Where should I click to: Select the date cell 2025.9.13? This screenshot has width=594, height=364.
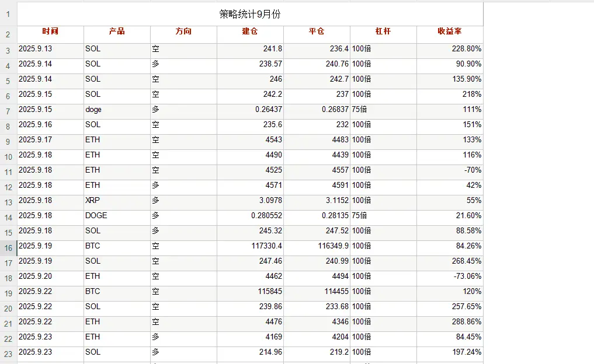pyautogui.click(x=50, y=51)
